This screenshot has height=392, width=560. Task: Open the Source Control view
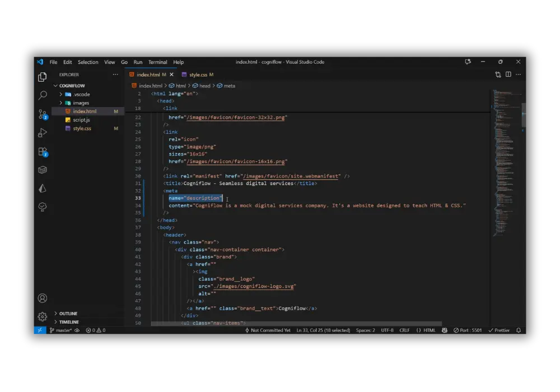tap(42, 114)
